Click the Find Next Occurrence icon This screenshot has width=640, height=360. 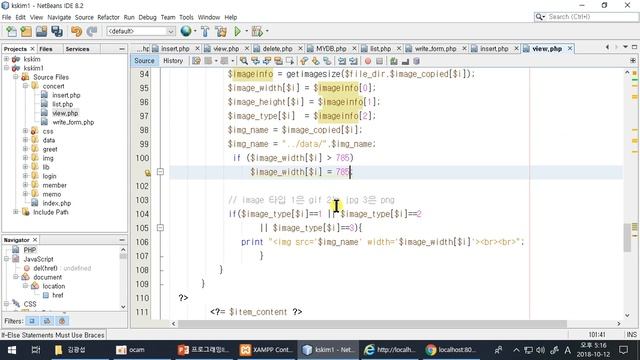[267, 61]
